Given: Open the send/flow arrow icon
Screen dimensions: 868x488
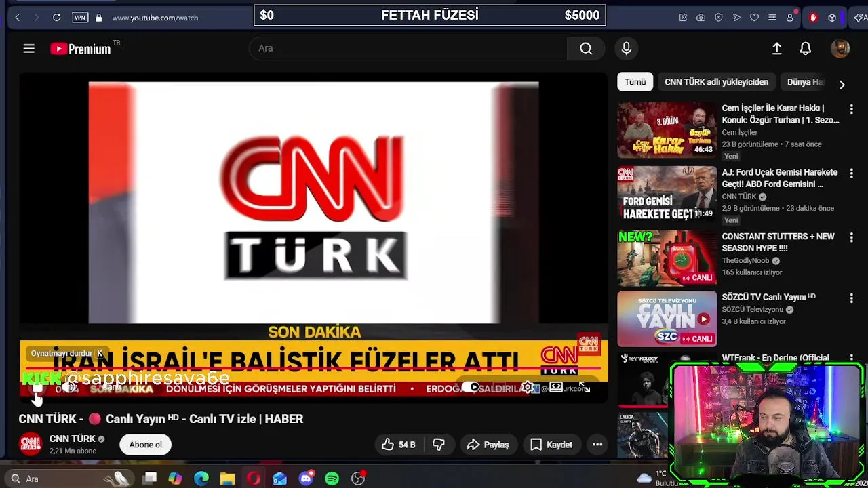Looking at the screenshot, I should [x=736, y=18].
